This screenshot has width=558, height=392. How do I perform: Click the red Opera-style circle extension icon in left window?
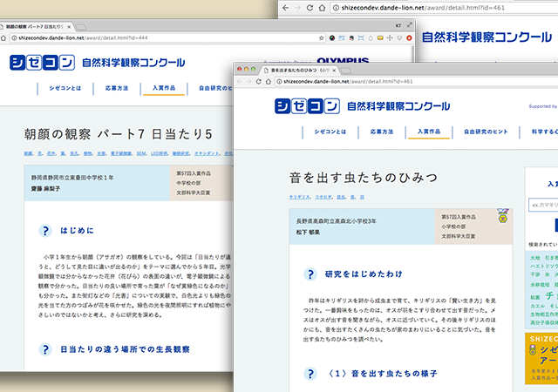pyautogui.click(x=409, y=37)
